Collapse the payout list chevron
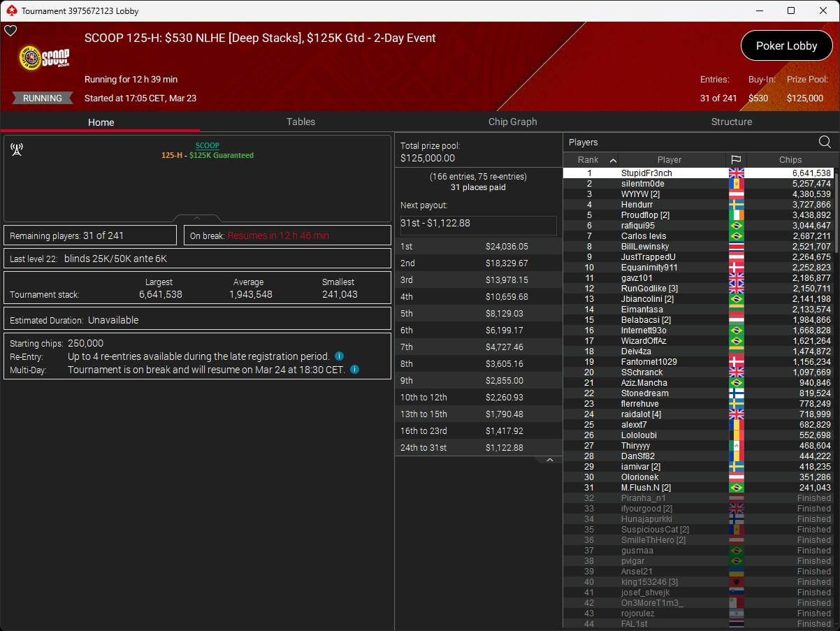Image resolution: width=840 pixels, height=631 pixels. [x=549, y=460]
